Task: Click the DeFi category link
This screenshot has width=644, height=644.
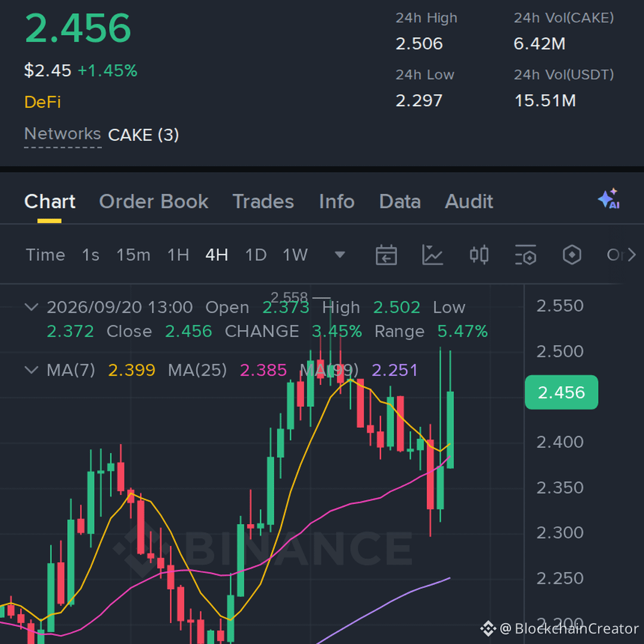Action: click(x=42, y=102)
